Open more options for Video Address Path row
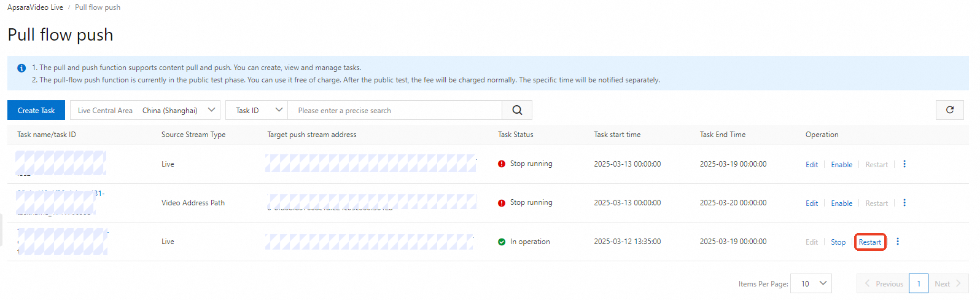Screen dimensions: 980x300 [904, 203]
